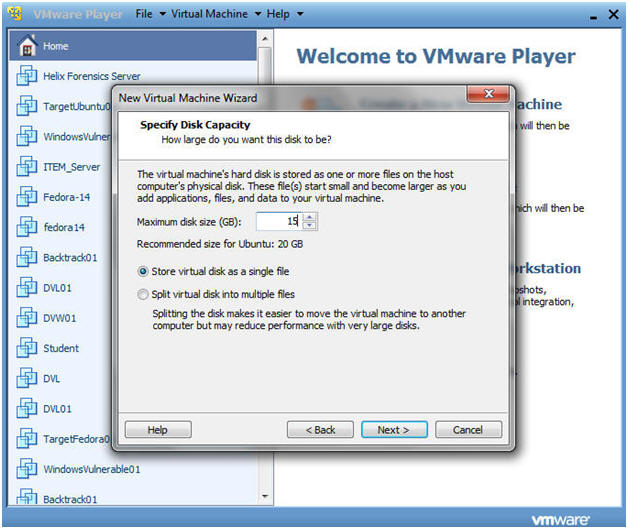The height and width of the screenshot is (529, 628).
Task: Click the Home house icon in sidebar
Action: pos(28,45)
